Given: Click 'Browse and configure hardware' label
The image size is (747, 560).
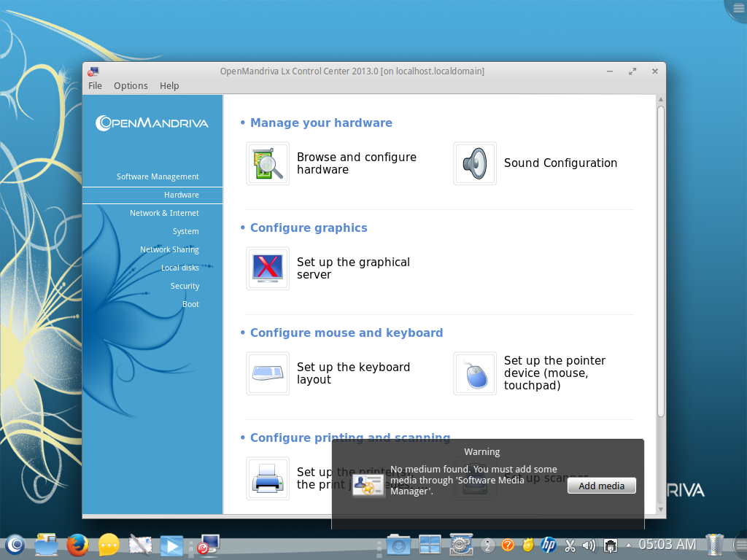Looking at the screenshot, I should (356, 163).
